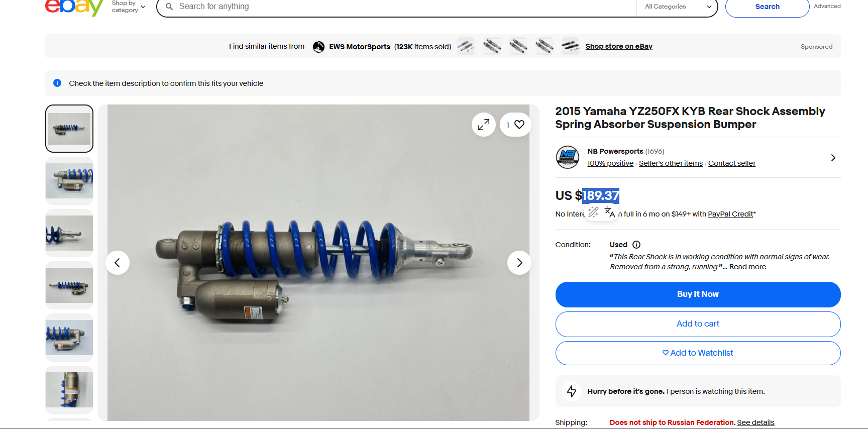
Task: Click the translate icon near the price
Action: coord(610,212)
